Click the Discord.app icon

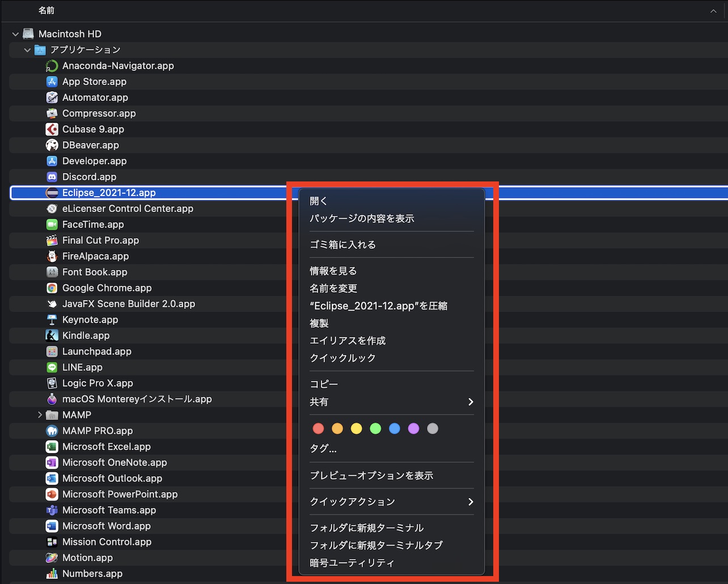point(52,177)
